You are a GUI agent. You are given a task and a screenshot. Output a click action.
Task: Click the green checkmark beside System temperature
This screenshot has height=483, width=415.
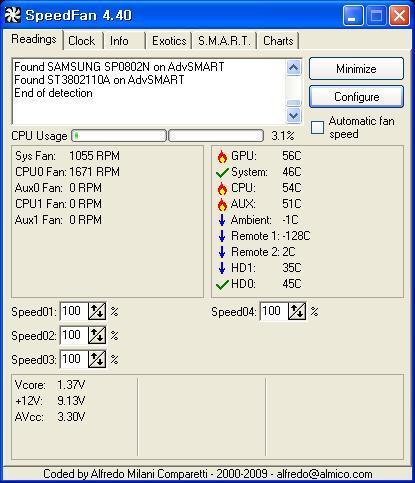(x=222, y=172)
